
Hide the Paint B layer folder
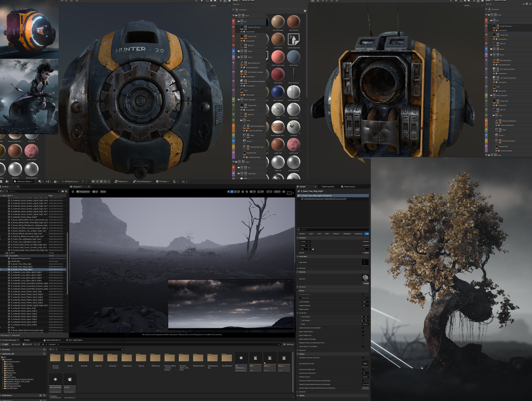tap(233, 51)
